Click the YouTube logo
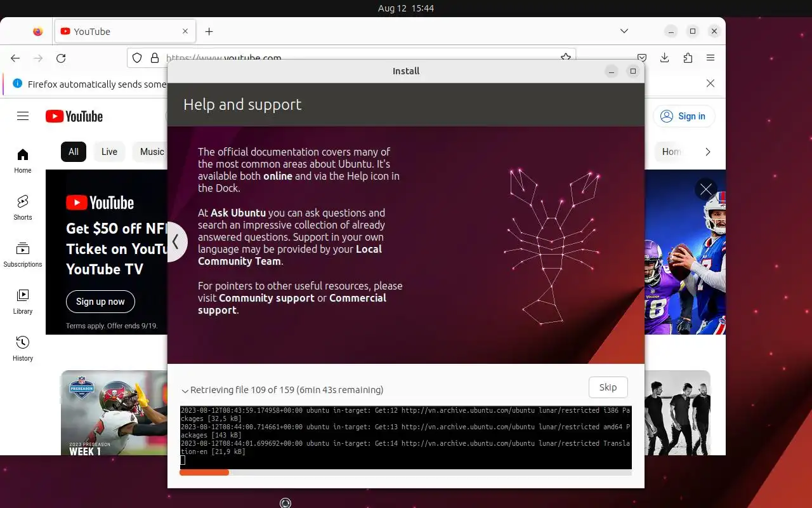This screenshot has height=508, width=812. (74, 116)
